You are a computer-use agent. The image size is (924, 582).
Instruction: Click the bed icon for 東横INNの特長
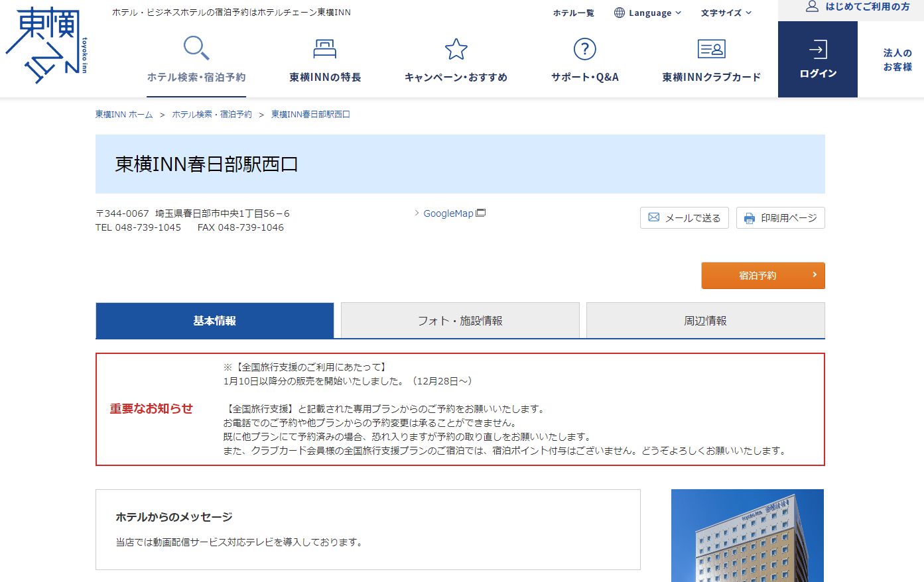coord(324,48)
